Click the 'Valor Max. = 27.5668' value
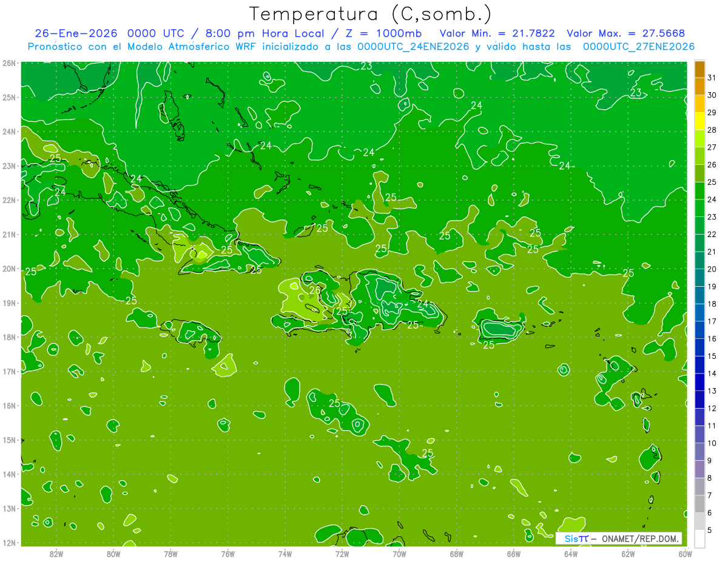This screenshot has height=562, width=728. tap(626, 33)
